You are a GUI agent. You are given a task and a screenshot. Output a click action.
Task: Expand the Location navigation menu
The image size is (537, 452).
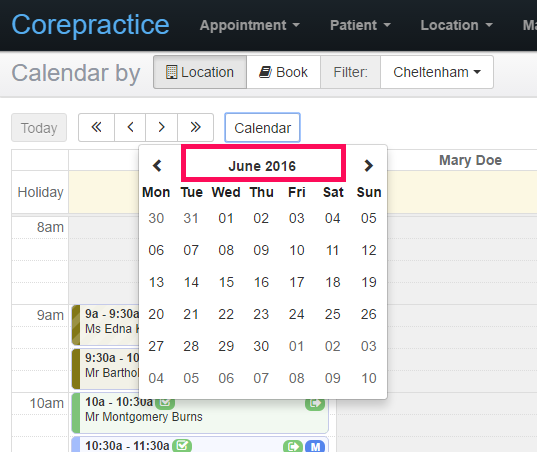(x=457, y=25)
